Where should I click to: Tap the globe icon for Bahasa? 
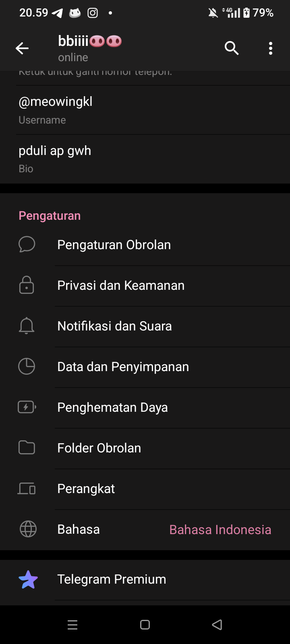click(28, 529)
